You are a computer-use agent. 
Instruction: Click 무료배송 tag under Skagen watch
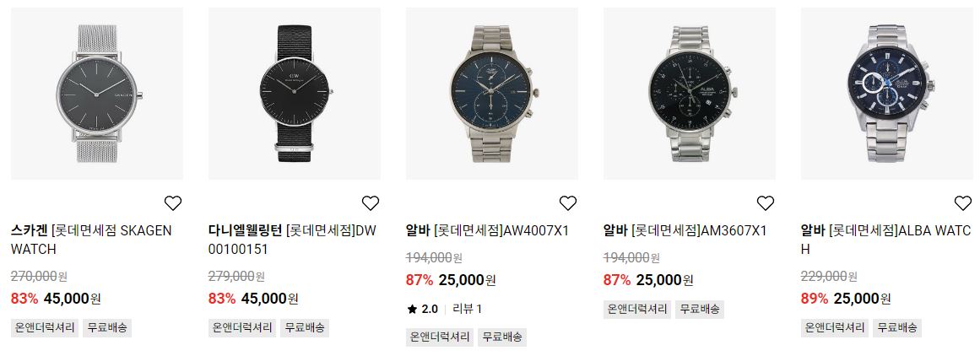pyautogui.click(x=107, y=328)
